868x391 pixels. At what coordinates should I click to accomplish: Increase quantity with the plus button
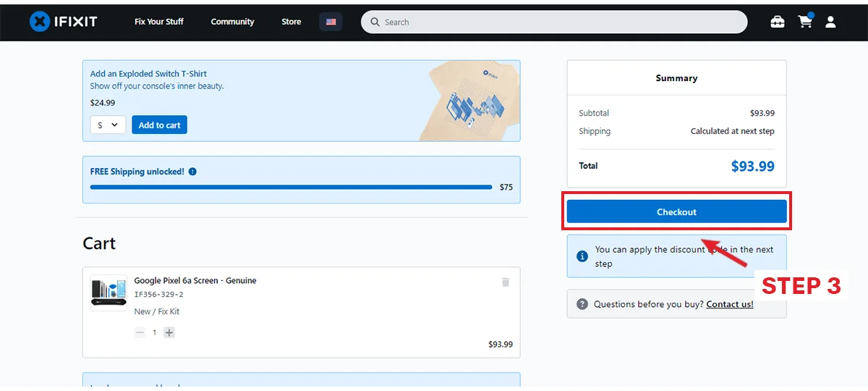click(169, 332)
